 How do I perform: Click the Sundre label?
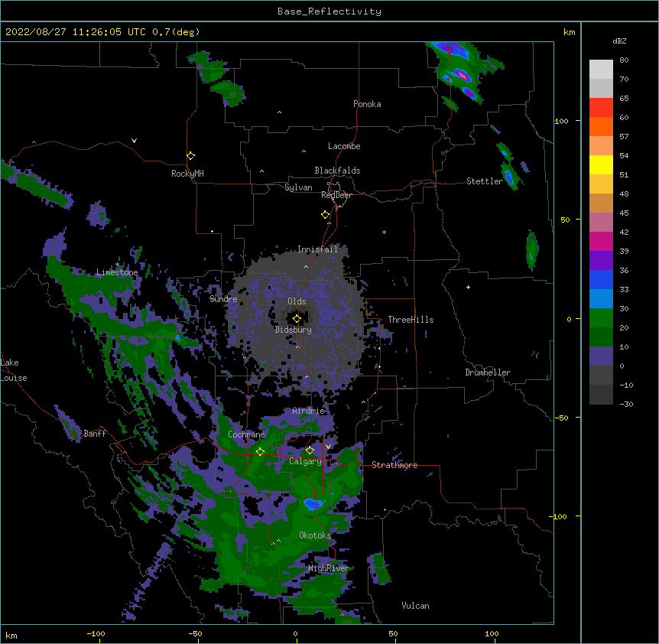223,299
